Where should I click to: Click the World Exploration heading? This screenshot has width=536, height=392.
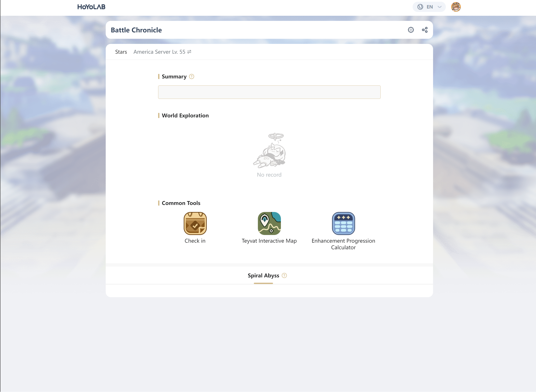tap(185, 115)
